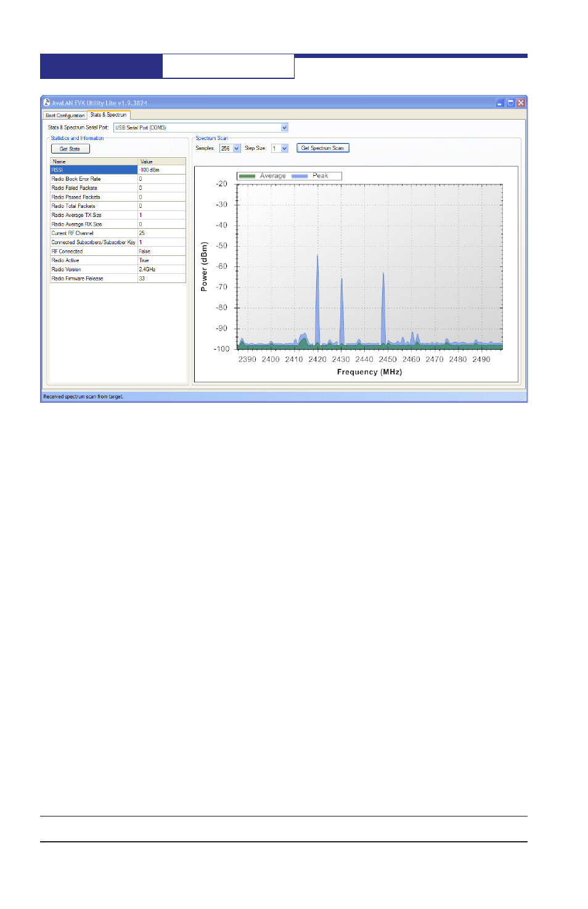This screenshot has width=588, height=909.
Task: Click the True value for Radio Active
Action: point(161,260)
